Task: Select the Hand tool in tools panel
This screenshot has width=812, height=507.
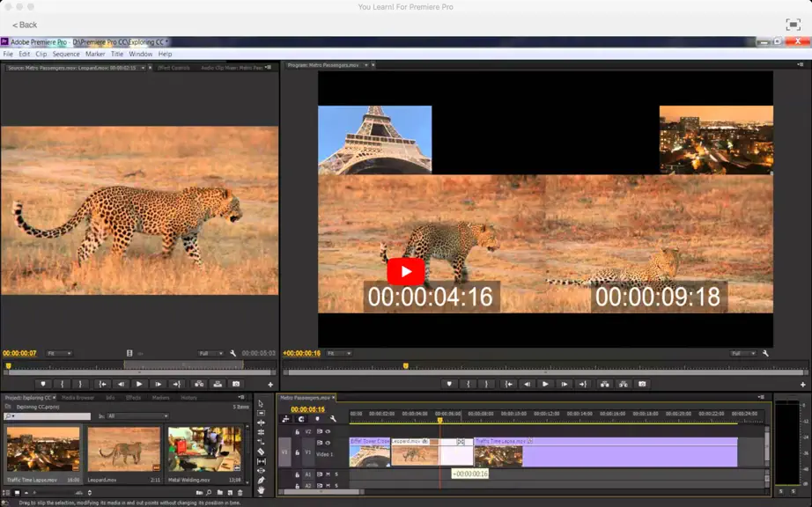Action: pyautogui.click(x=261, y=489)
